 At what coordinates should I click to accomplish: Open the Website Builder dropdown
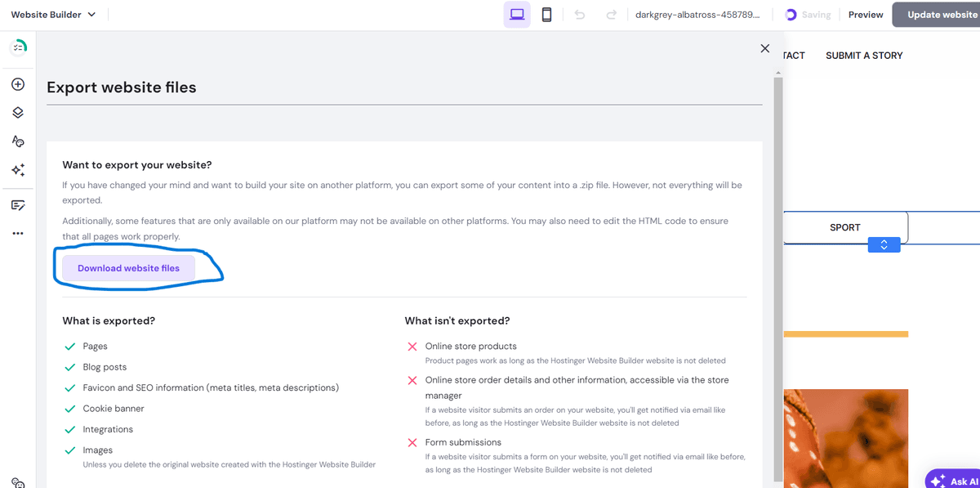(x=53, y=14)
